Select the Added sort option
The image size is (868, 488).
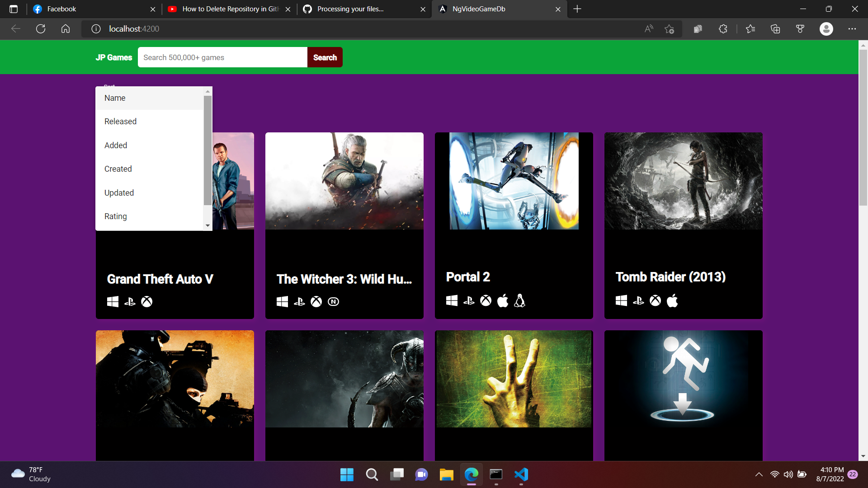(150, 145)
